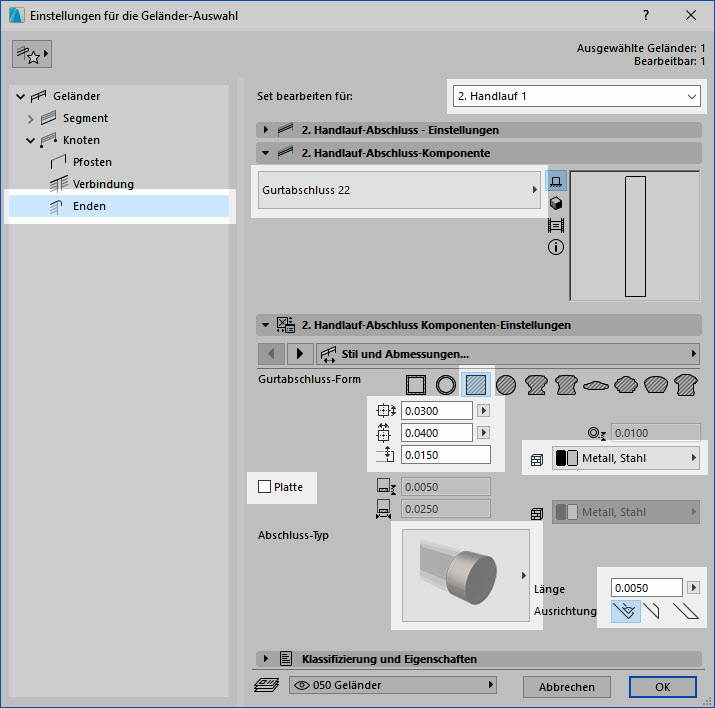Viewport: 715px width, 708px height.
Task: Go to previous settings page arrow
Action: click(271, 354)
